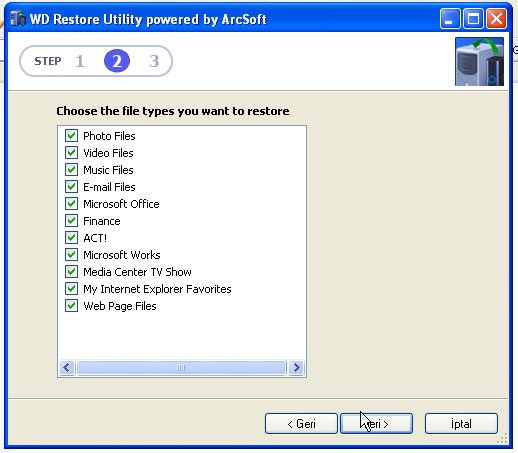Screen dimensions: 518x453
Task: Click the computer restore image icon
Action: 479,62
